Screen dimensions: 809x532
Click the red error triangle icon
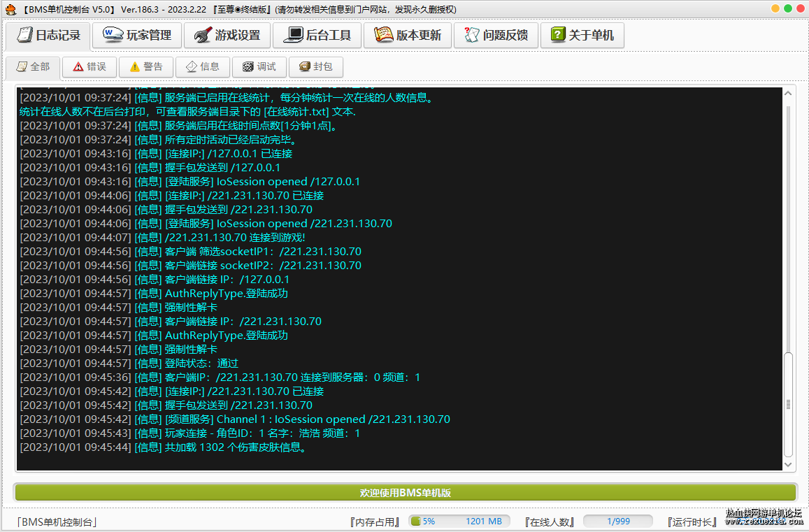(78, 66)
